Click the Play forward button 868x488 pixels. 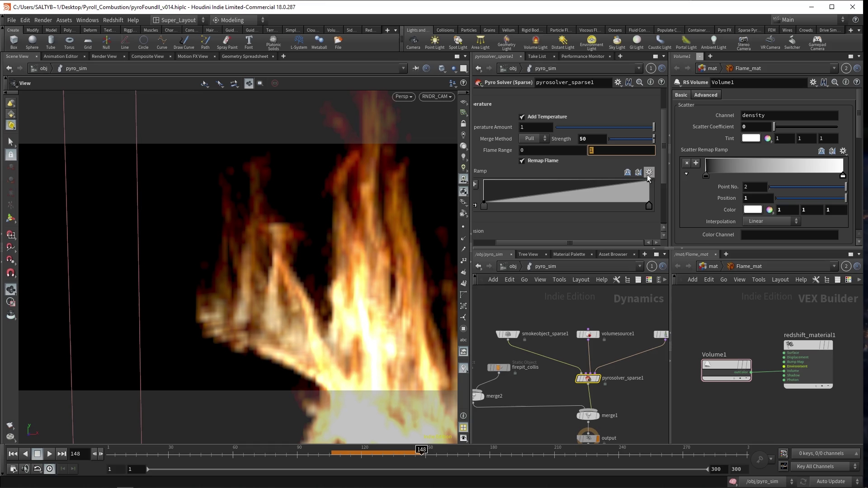tap(49, 454)
